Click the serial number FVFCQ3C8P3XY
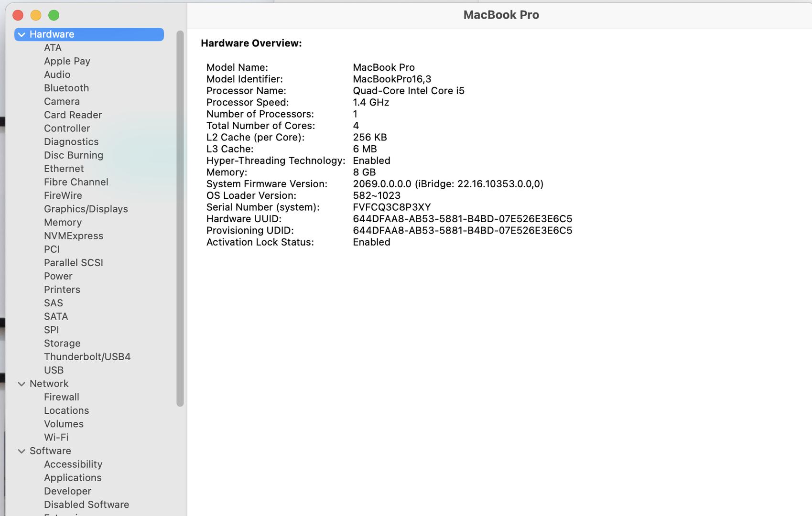The width and height of the screenshot is (812, 516). pos(392,207)
